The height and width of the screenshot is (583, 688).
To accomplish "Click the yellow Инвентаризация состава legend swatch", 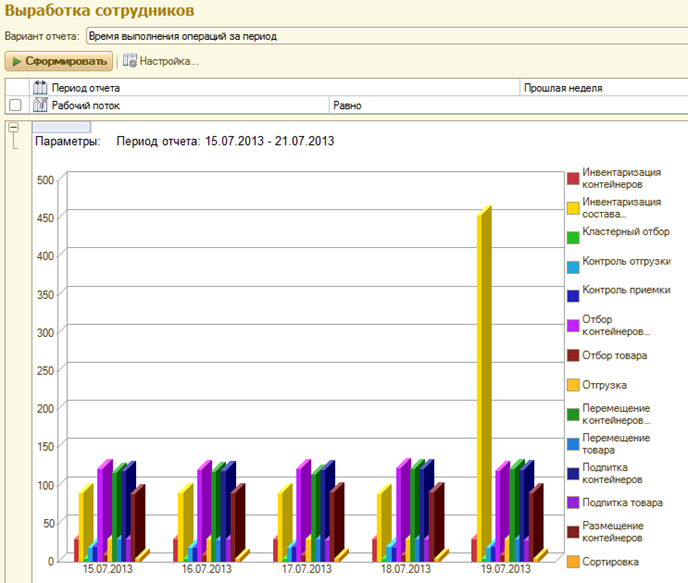I will tap(573, 208).
